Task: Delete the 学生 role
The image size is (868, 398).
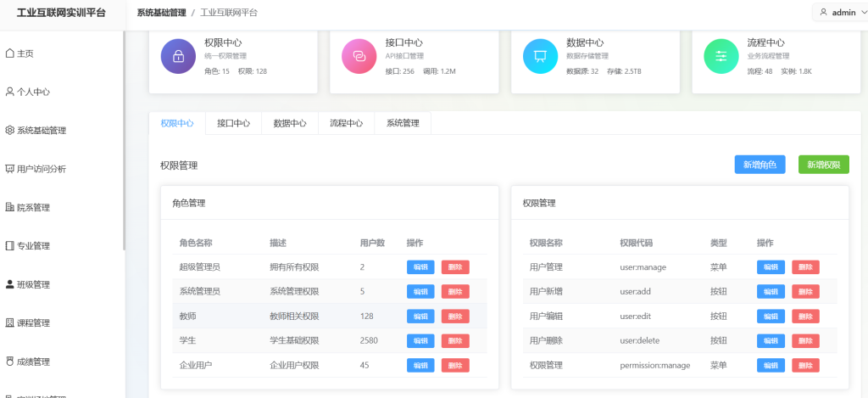Action: 455,341
